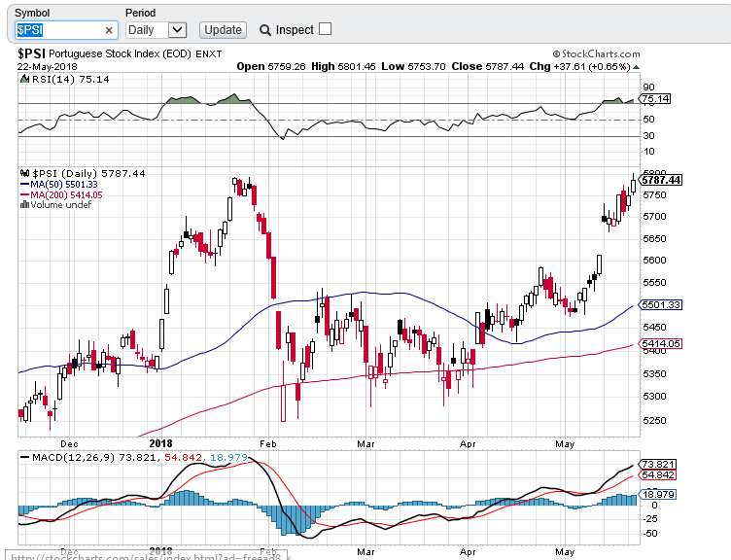Click the StockCharts.com logo text
The width and height of the screenshot is (731, 560).
pos(596,54)
